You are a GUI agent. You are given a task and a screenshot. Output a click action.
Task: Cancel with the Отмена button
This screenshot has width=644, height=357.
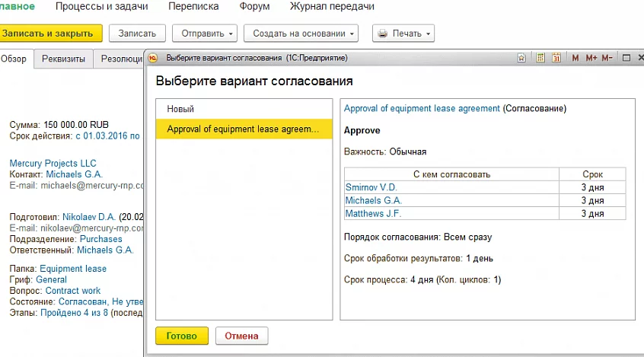click(x=241, y=336)
